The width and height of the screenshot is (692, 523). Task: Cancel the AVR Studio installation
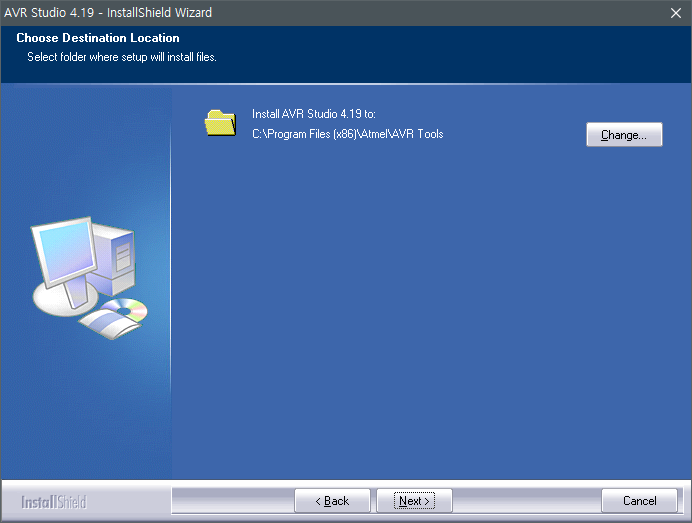pos(639,500)
